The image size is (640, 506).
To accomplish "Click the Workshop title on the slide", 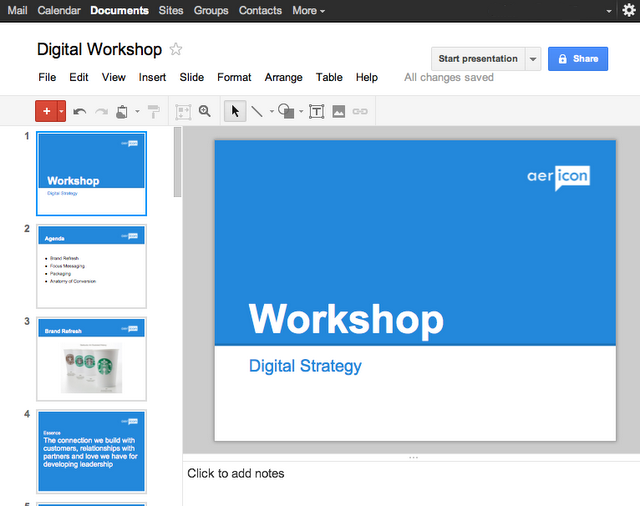I will pos(346,320).
